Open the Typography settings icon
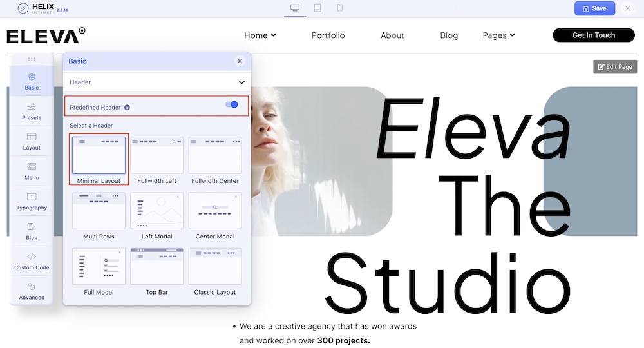The height and width of the screenshot is (348, 644). pyautogui.click(x=32, y=197)
